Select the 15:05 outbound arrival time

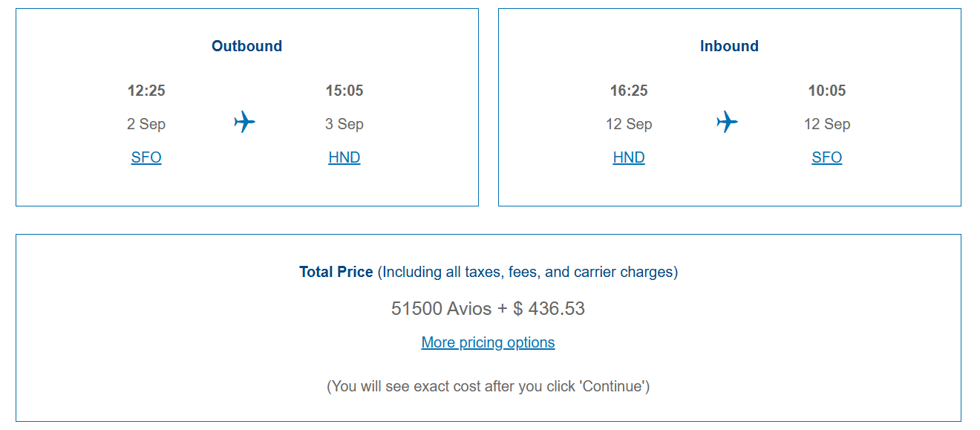pos(344,91)
